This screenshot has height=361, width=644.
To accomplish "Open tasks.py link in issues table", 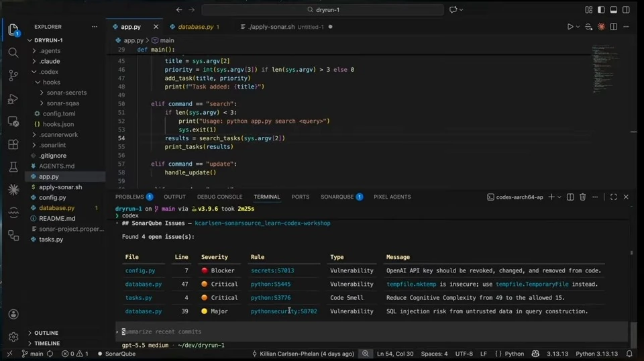I will 138,298.
